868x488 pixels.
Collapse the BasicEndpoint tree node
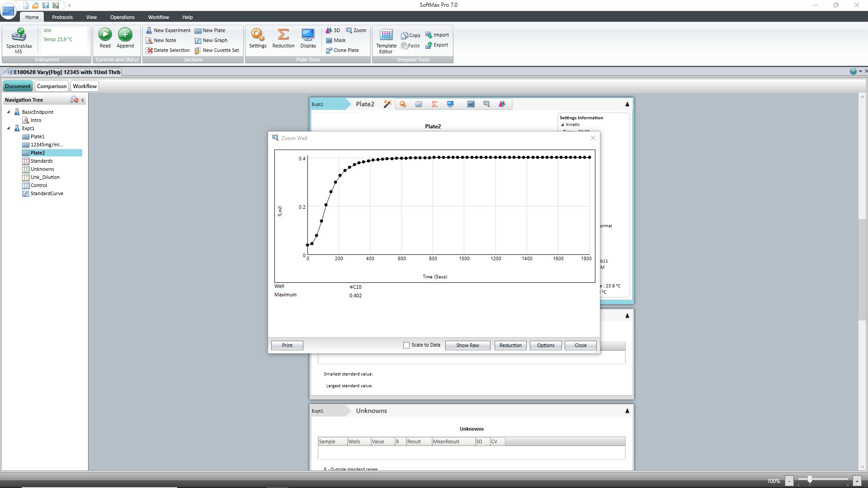(x=9, y=112)
